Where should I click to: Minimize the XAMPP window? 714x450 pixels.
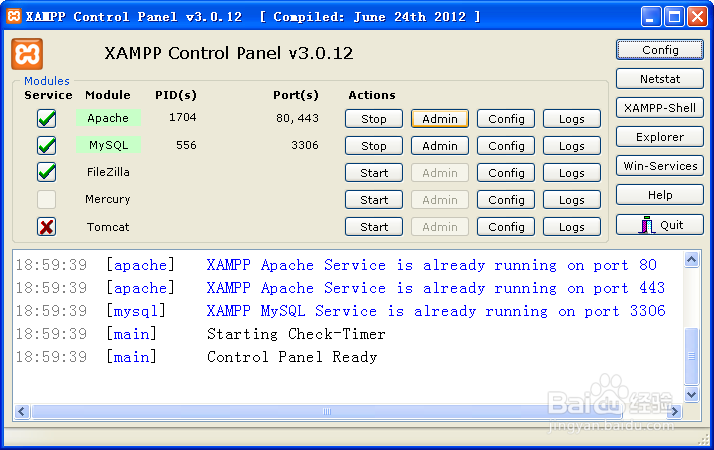point(651,17)
